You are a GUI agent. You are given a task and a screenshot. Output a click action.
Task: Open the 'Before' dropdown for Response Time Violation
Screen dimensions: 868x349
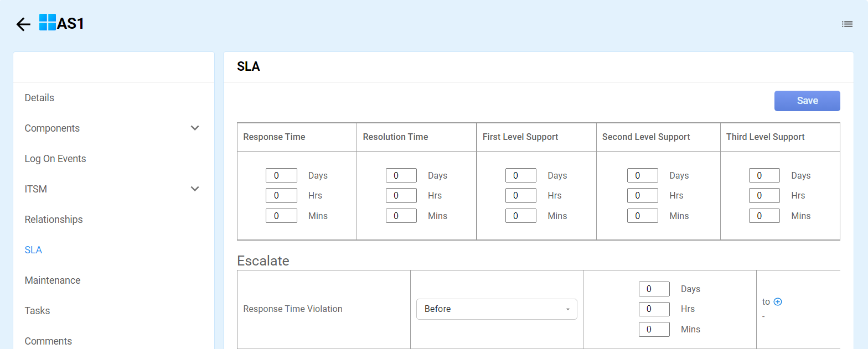coord(497,309)
